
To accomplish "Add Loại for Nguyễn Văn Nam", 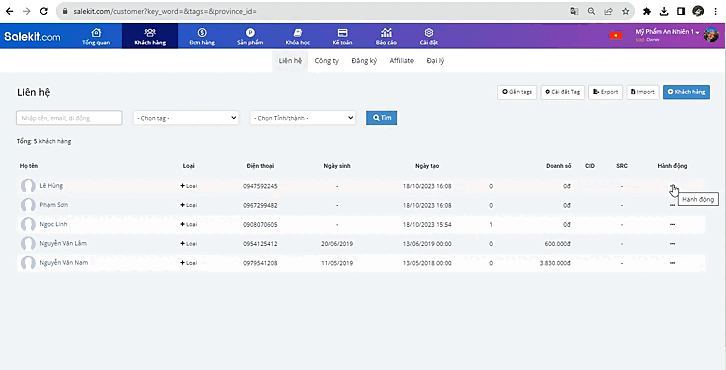I will [188, 263].
